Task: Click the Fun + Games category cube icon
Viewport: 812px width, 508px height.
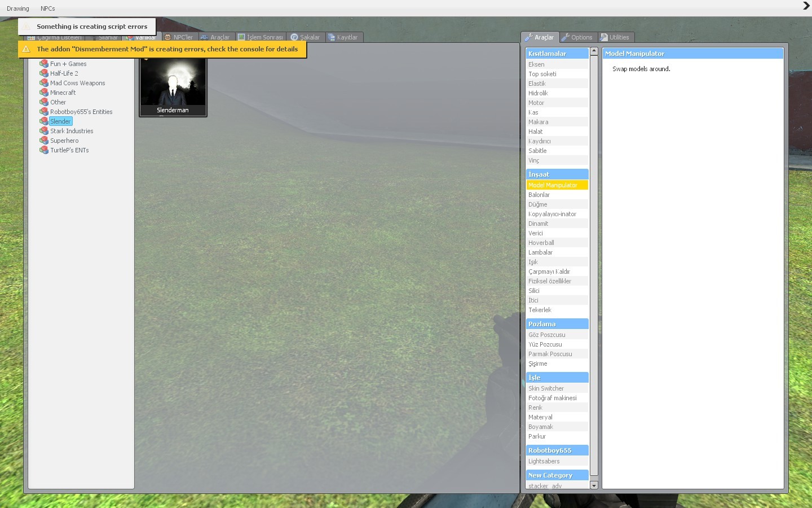Action: pos(43,64)
